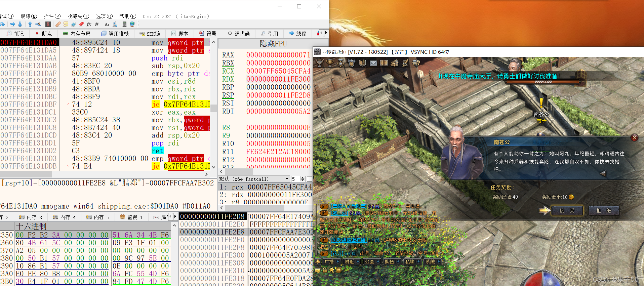Click the disassembly vertical scrollbar
This screenshot has width=644, height=286.
click(x=213, y=104)
